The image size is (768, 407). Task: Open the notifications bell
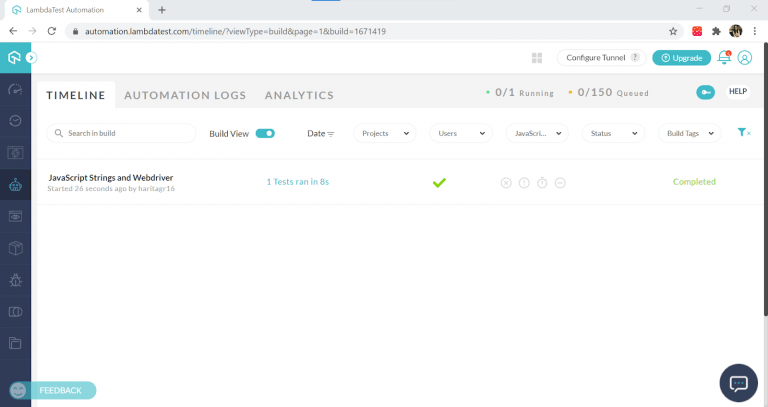(724, 57)
